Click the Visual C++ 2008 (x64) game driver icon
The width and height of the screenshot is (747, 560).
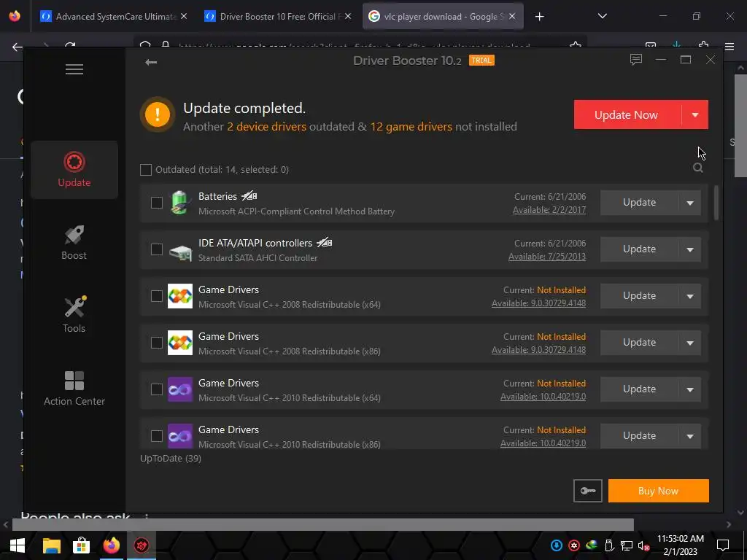click(x=180, y=296)
